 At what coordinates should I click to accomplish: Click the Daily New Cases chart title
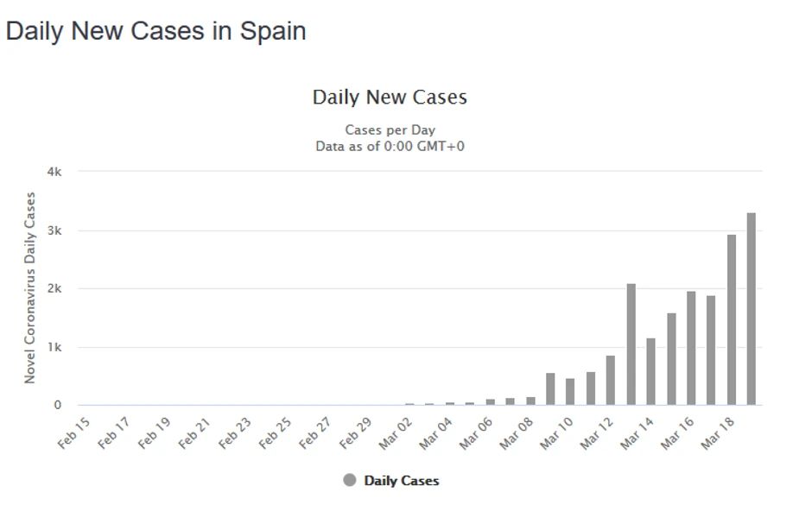[390, 98]
